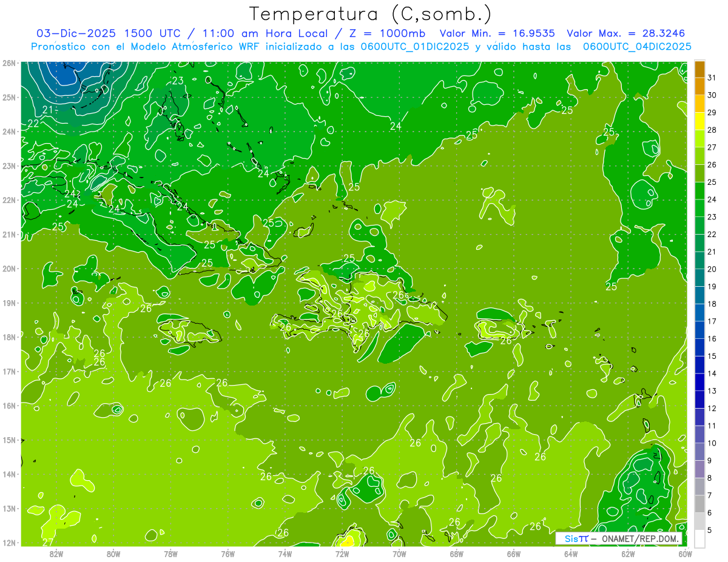Click the '26N' latitude axis label
The width and height of the screenshot is (728, 562).
coord(8,62)
